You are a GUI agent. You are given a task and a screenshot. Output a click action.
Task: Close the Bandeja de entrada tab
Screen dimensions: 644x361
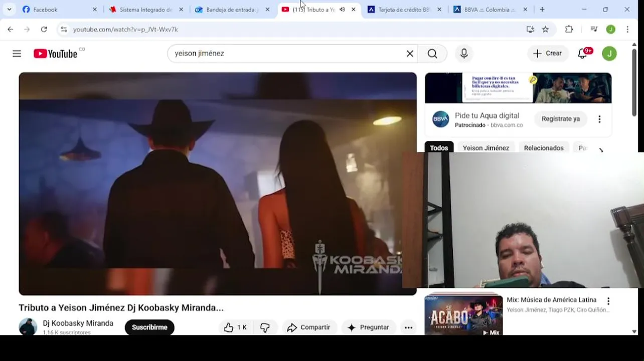point(267,10)
